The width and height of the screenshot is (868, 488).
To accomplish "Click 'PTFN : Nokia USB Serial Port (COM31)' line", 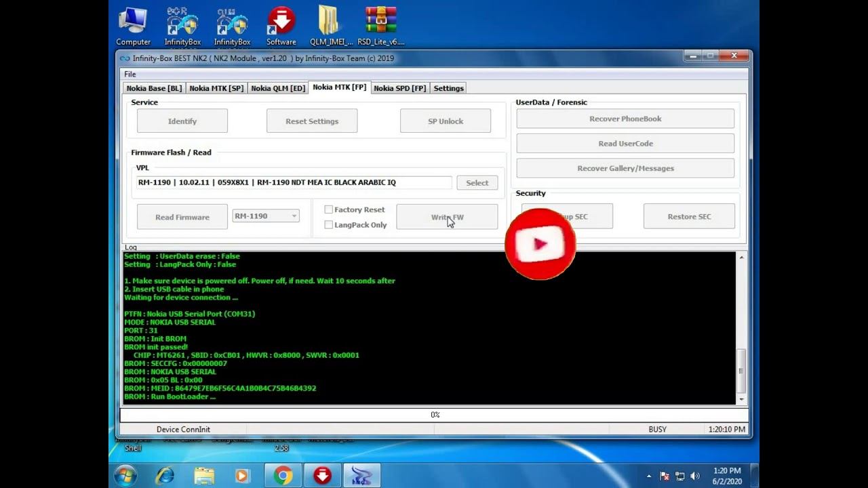I will (189, 314).
